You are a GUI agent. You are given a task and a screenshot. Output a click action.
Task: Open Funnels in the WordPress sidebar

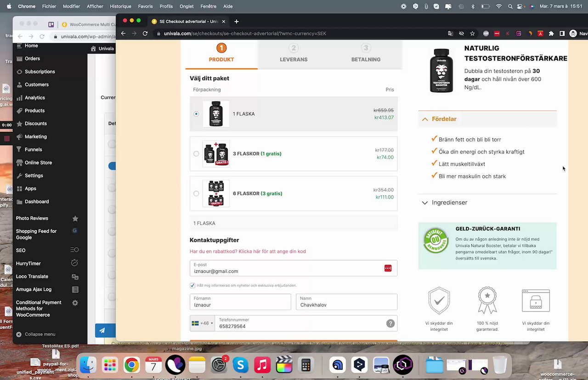(33, 149)
